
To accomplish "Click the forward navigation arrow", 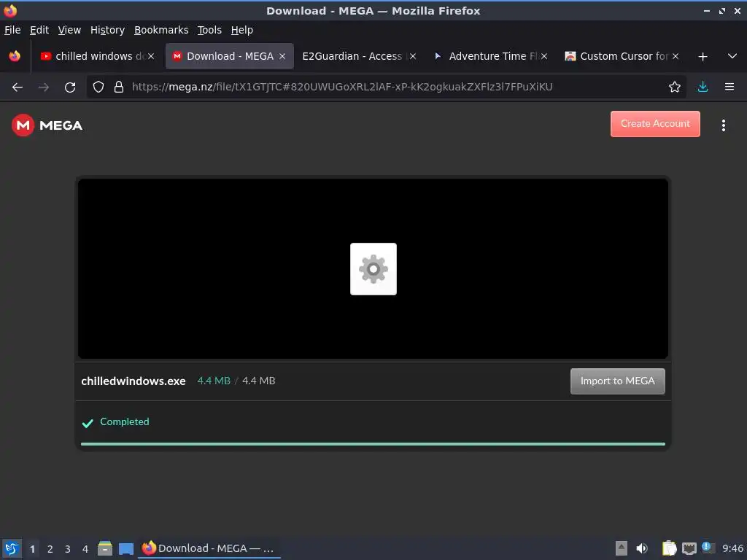I will [43, 87].
